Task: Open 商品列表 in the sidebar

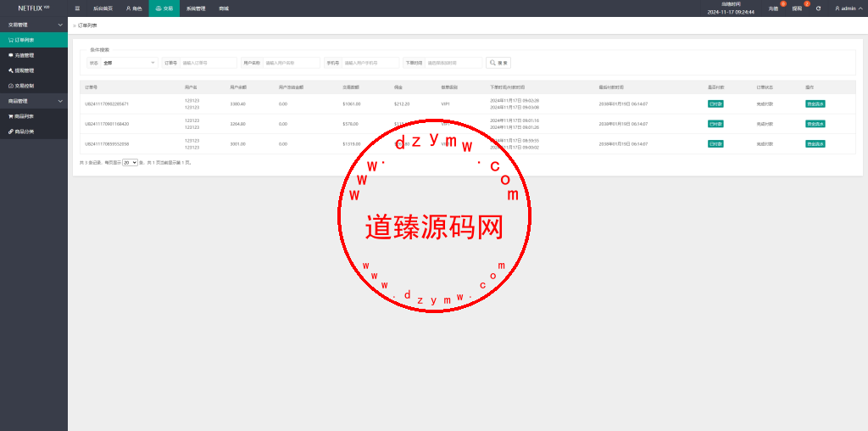Action: [x=34, y=116]
